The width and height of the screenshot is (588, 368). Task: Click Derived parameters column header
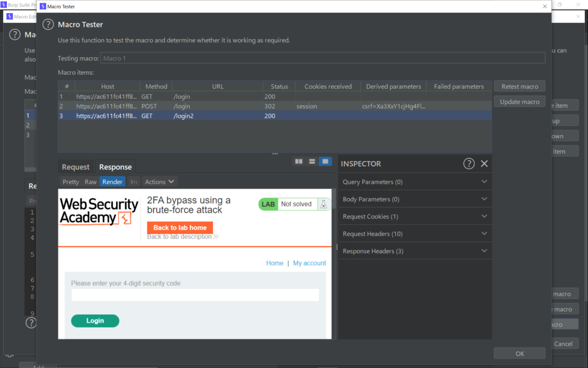tap(393, 86)
